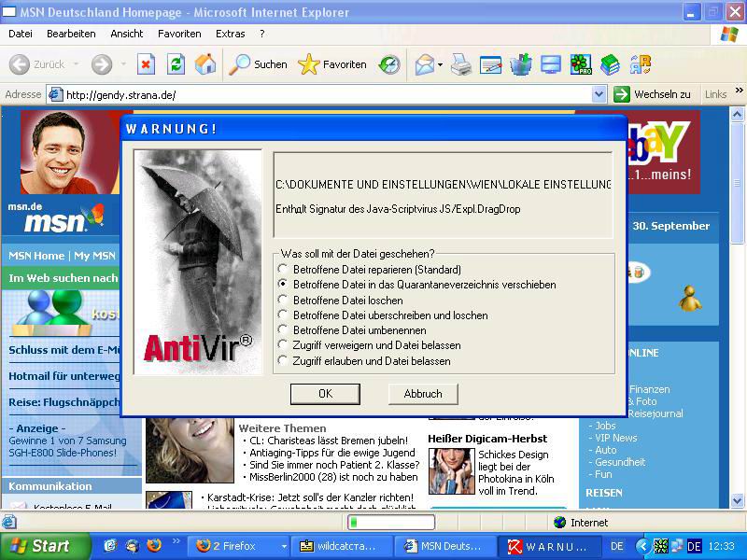Expand hidden tray icons arrow
The width and height of the screenshot is (747, 560).
[x=642, y=546]
